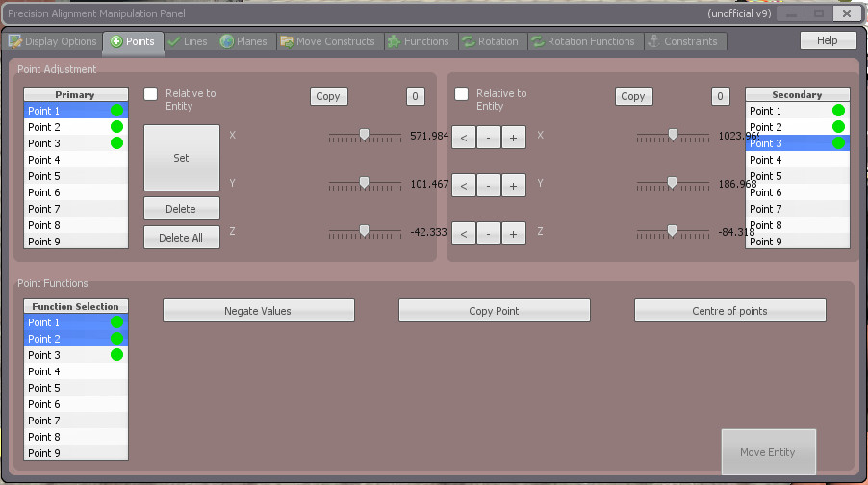Click the primary Copy button

tap(328, 96)
